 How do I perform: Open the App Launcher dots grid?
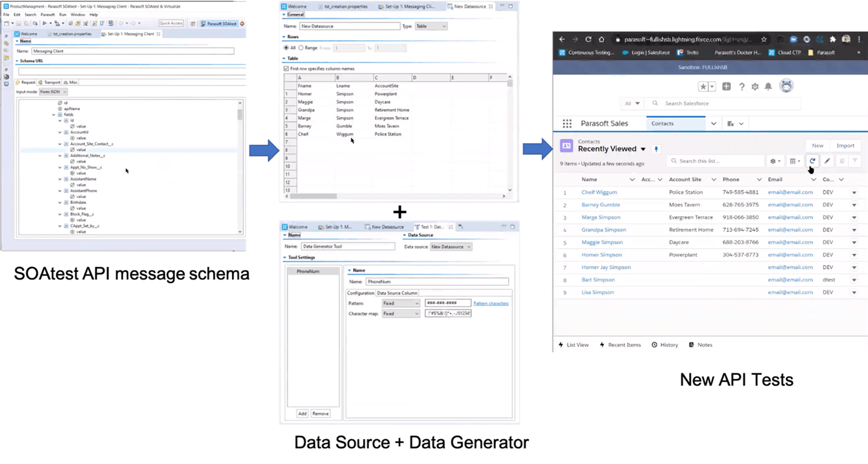[567, 123]
